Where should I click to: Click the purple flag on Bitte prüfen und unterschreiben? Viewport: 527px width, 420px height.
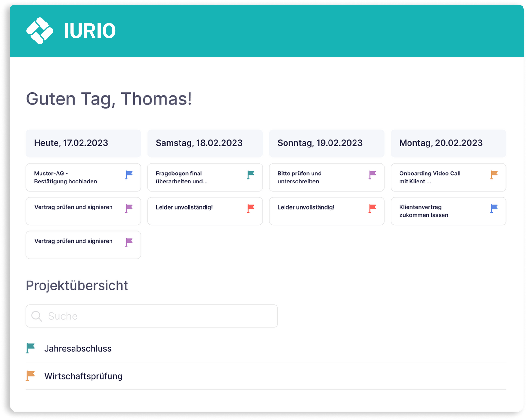pyautogui.click(x=372, y=174)
